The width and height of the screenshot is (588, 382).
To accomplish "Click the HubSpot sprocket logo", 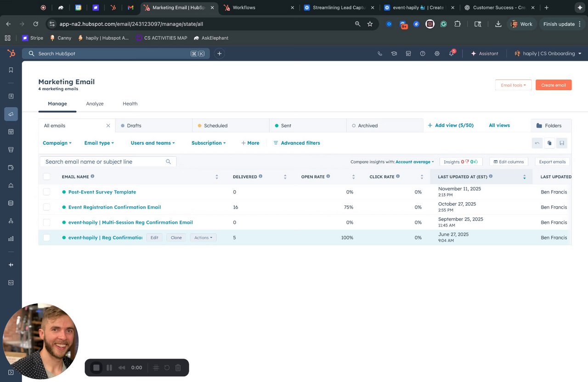I will tap(11, 54).
